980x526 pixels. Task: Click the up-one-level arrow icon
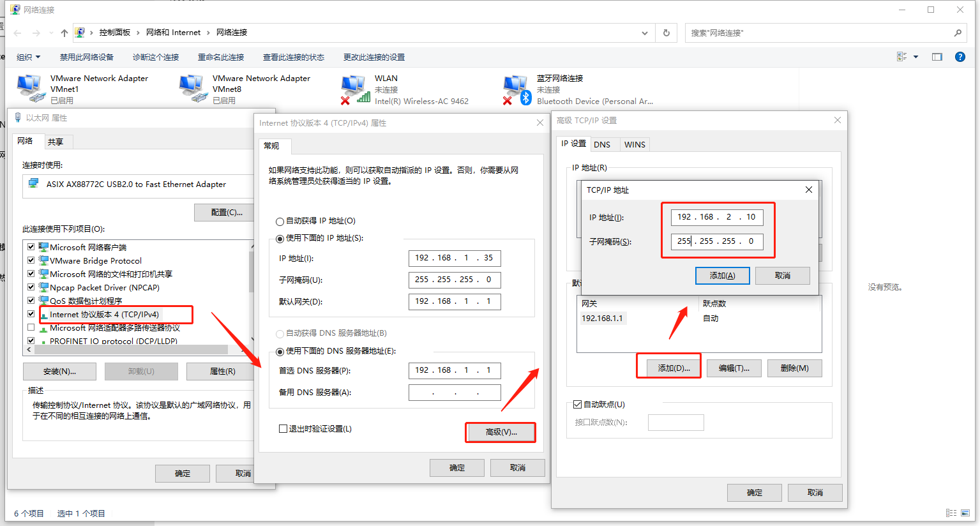64,33
